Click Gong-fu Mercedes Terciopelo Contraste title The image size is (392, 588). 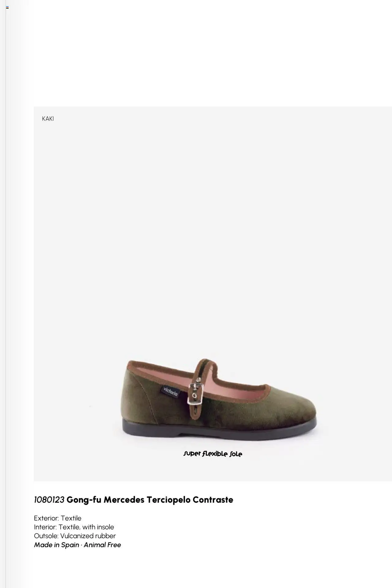click(150, 500)
